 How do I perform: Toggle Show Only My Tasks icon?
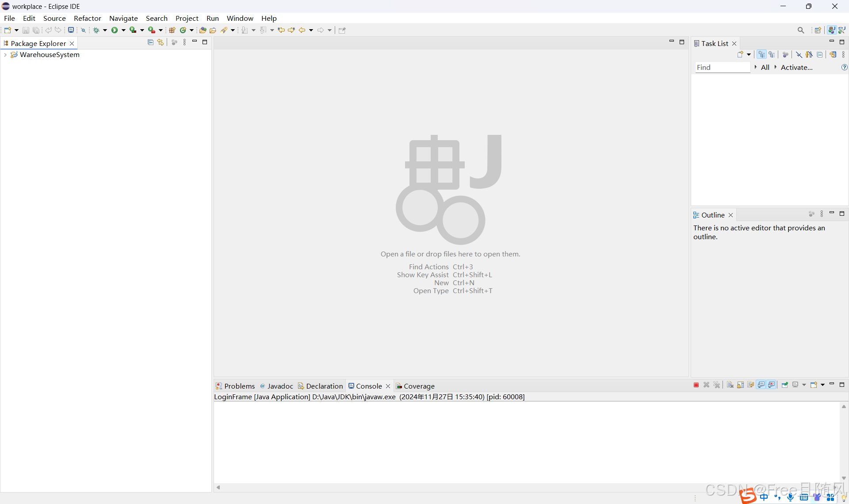[809, 54]
